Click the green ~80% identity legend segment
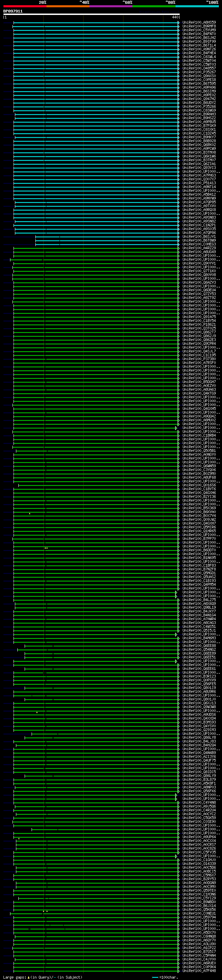 click(x=154, y=6)
